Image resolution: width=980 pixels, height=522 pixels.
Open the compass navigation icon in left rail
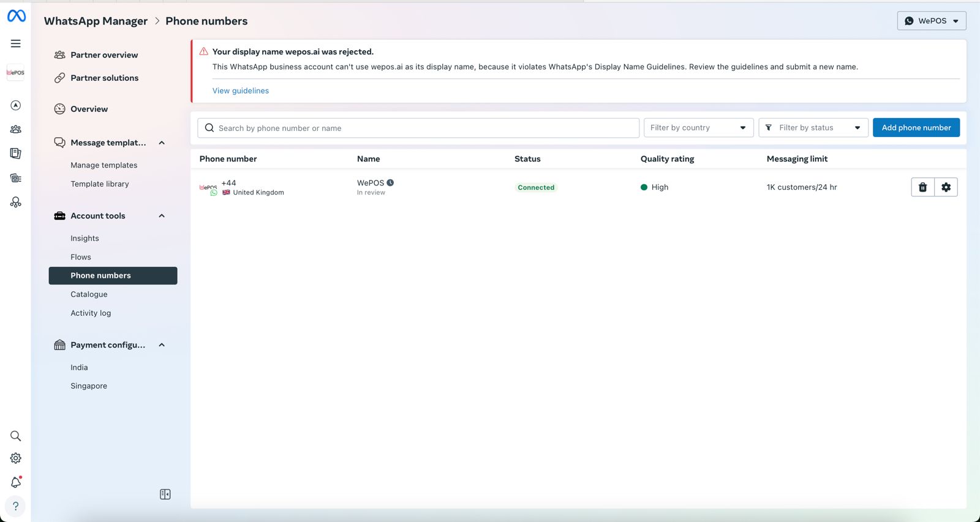pos(16,105)
